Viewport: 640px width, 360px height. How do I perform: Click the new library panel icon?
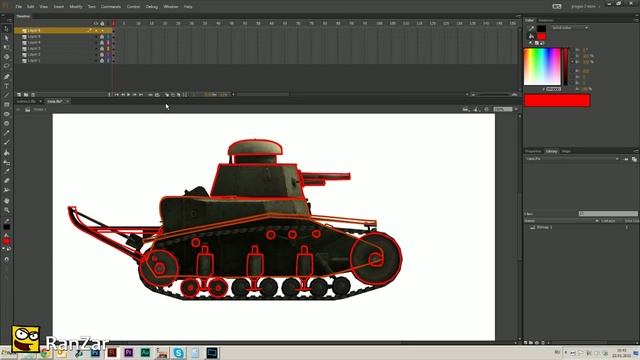coord(634,159)
